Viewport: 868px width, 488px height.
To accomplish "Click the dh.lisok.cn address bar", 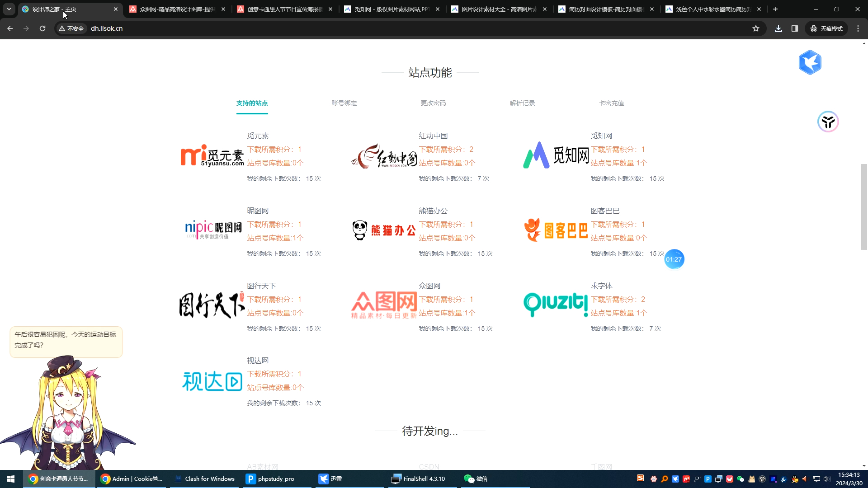I will (407, 28).
